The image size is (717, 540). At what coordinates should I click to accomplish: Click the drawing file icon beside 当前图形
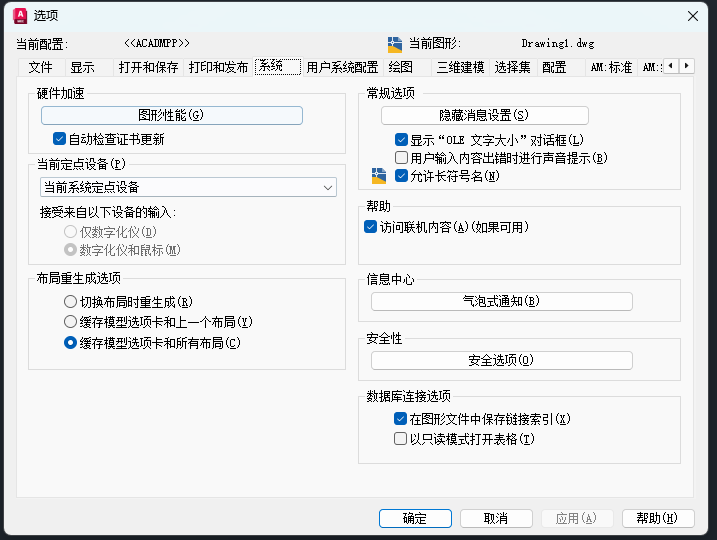[395, 44]
